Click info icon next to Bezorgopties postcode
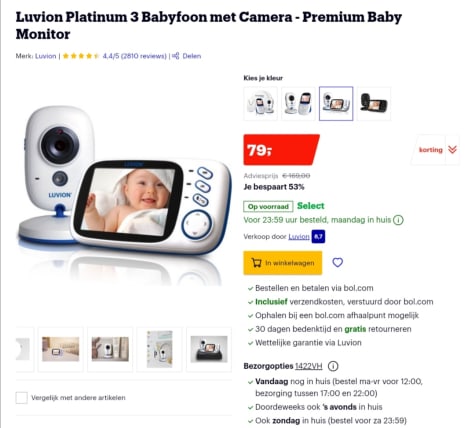 [x=333, y=366]
